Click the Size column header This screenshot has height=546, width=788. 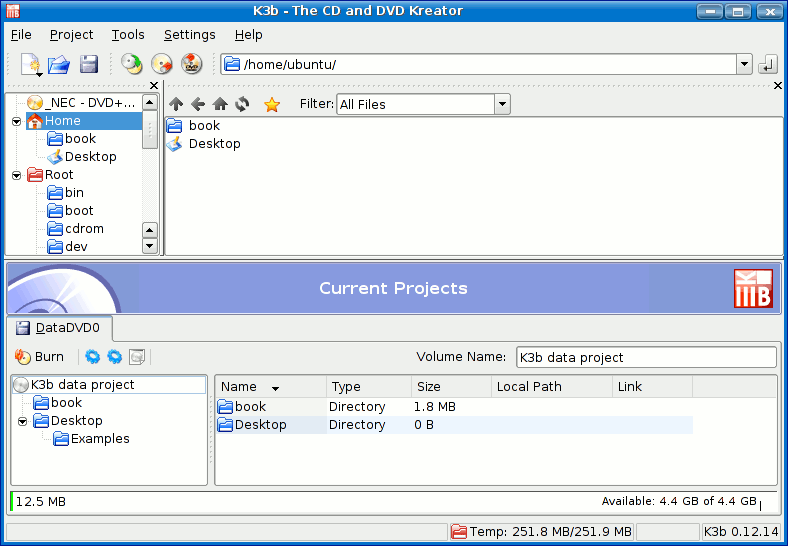click(x=451, y=387)
